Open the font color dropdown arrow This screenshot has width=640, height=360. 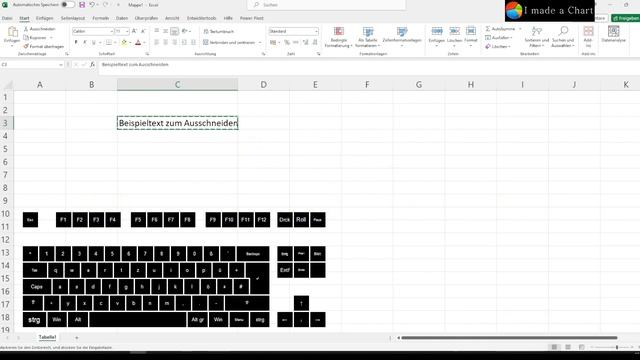tap(144, 42)
